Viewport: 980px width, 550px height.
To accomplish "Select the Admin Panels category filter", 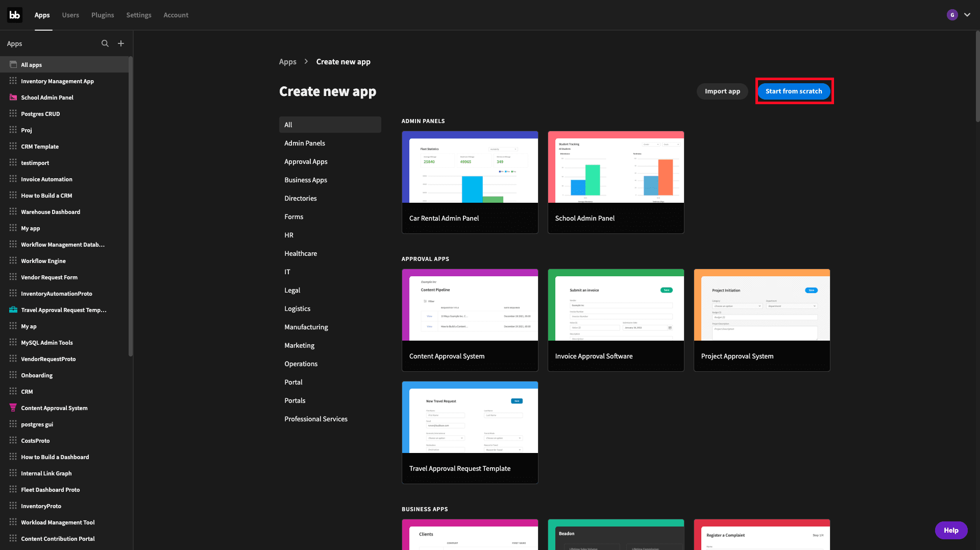I will tap(330, 143).
